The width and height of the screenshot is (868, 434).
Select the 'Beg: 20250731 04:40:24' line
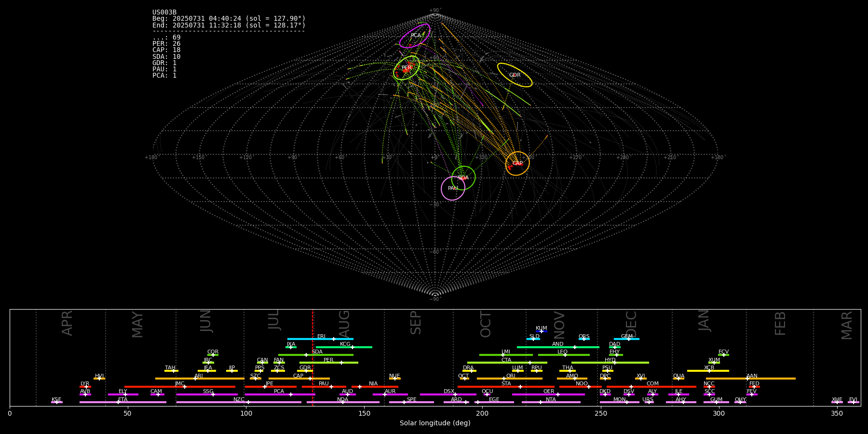click(229, 19)
